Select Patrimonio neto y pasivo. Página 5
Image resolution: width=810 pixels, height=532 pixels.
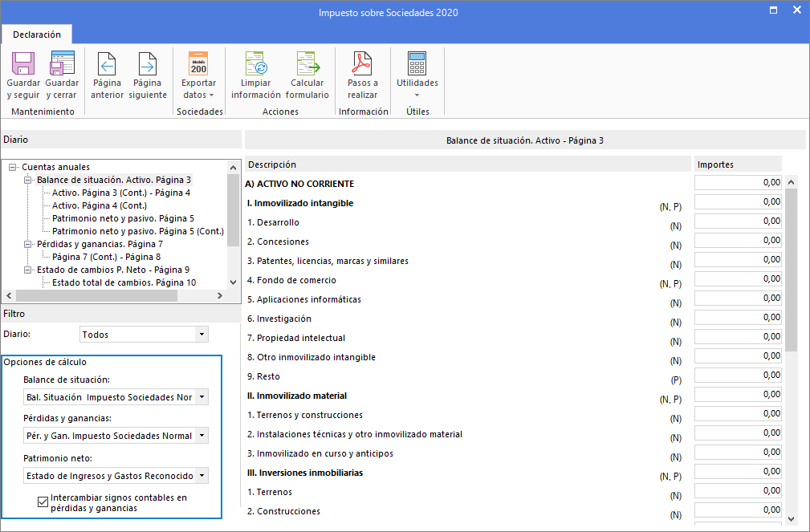point(123,218)
